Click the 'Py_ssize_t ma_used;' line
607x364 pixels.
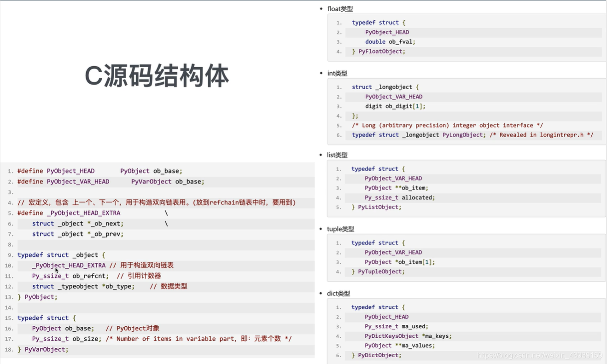click(x=397, y=326)
